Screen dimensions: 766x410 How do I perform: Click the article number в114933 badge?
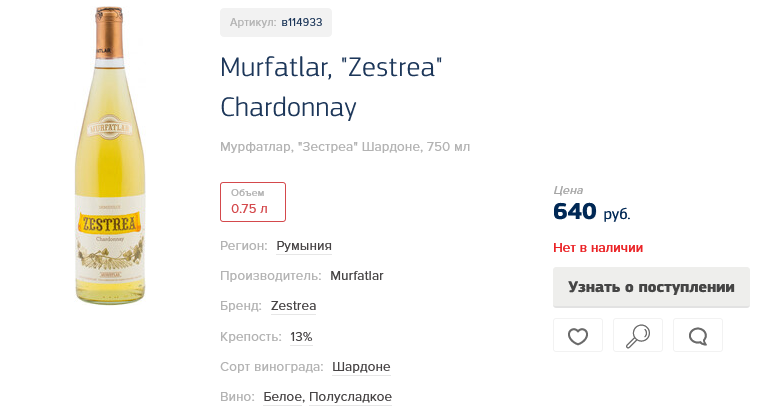tap(276, 22)
